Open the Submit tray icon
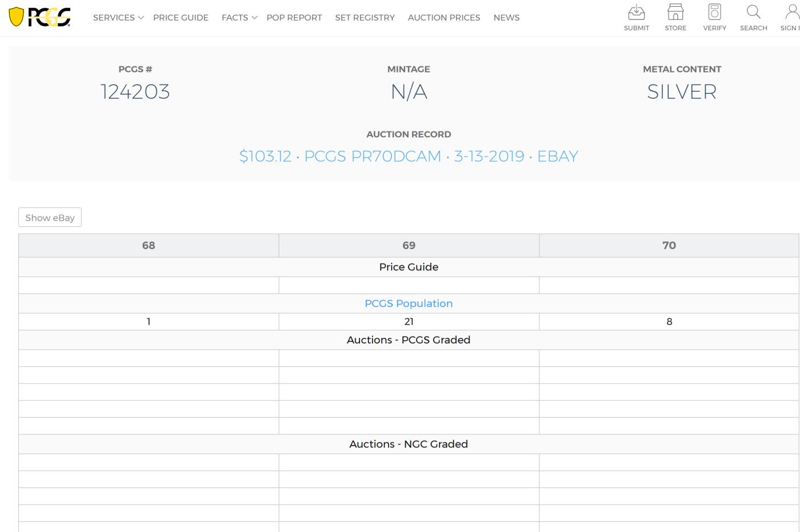Image resolution: width=800 pixels, height=532 pixels. [x=636, y=13]
